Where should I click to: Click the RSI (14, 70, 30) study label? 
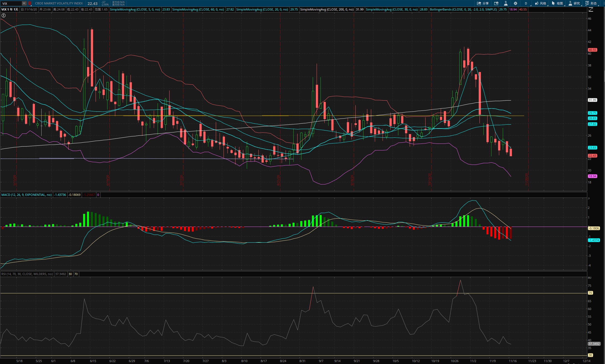click(x=27, y=274)
